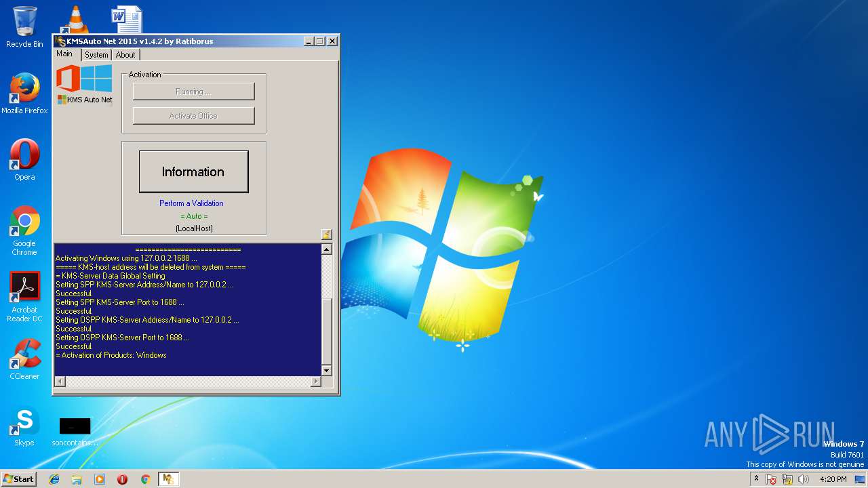The width and height of the screenshot is (868, 488).
Task: Open the About tab
Action: (125, 55)
